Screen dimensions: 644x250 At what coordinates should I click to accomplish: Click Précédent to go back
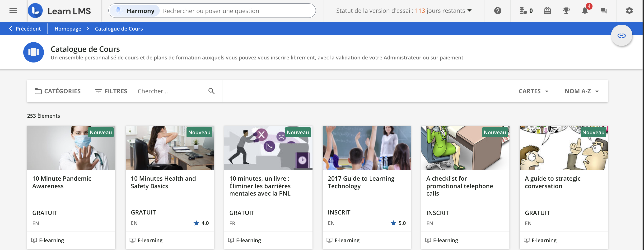(x=25, y=29)
